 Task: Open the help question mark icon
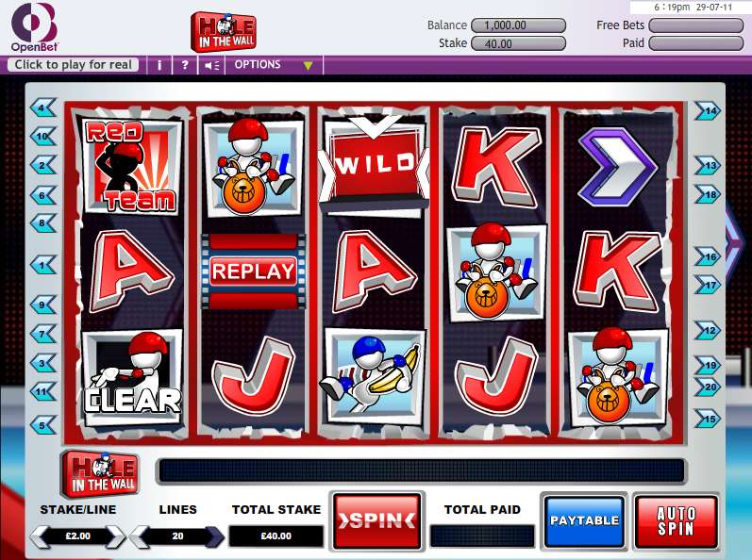[185, 65]
